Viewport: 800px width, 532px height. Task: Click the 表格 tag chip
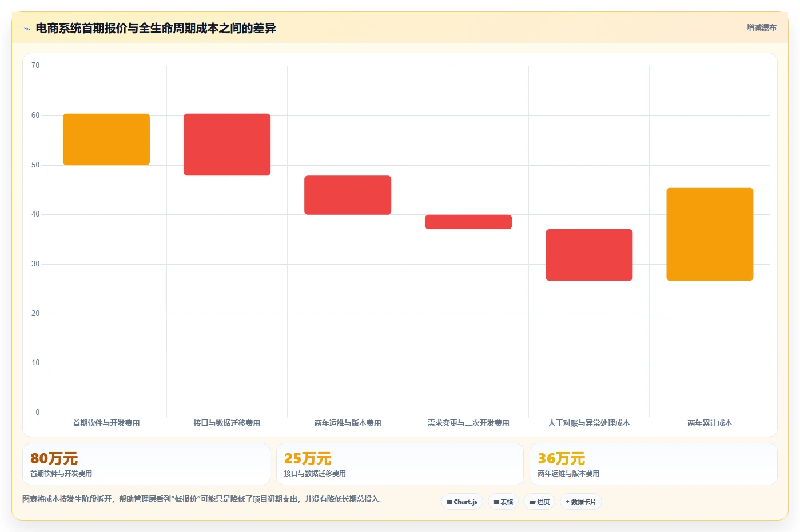tap(503, 502)
